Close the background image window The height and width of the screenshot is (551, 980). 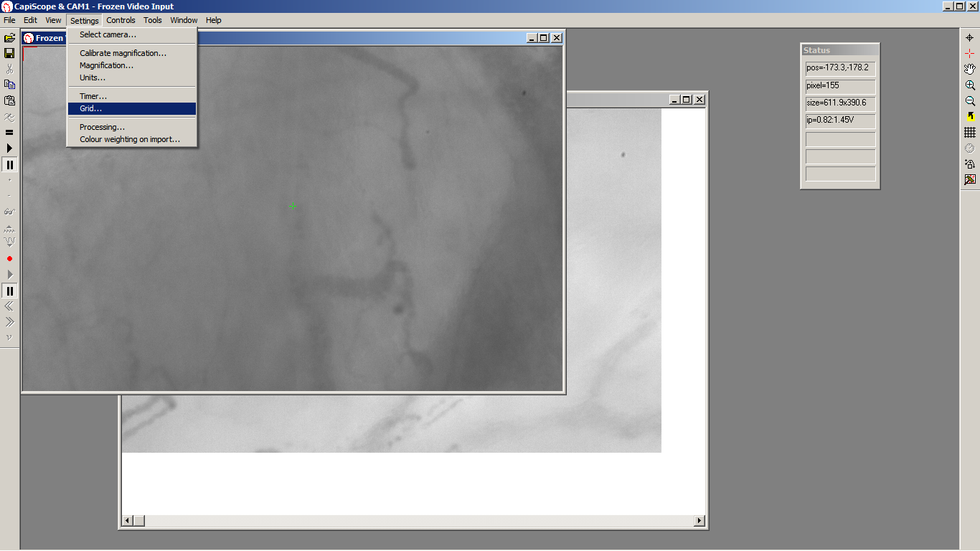699,100
